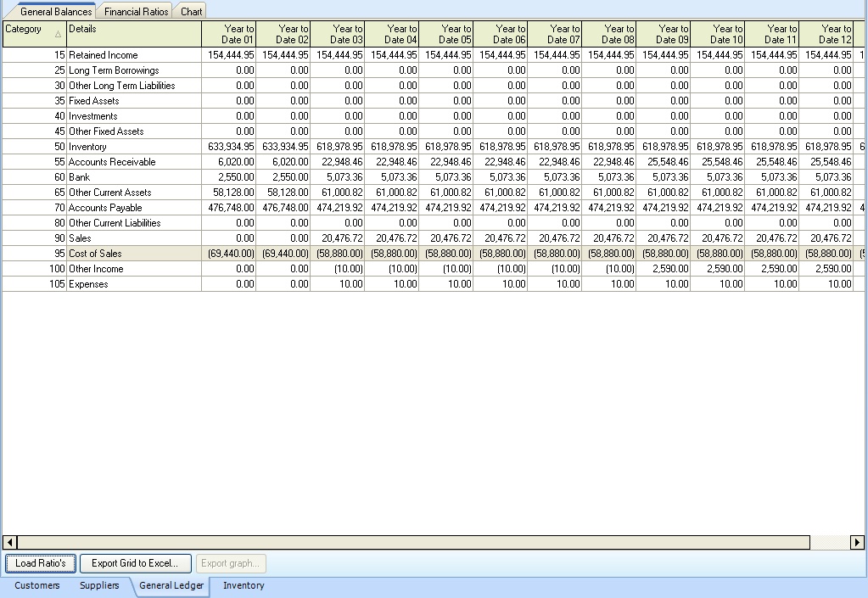This screenshot has height=598, width=868.
Task: Go to the Inventory bottom tab
Action: pos(244,585)
